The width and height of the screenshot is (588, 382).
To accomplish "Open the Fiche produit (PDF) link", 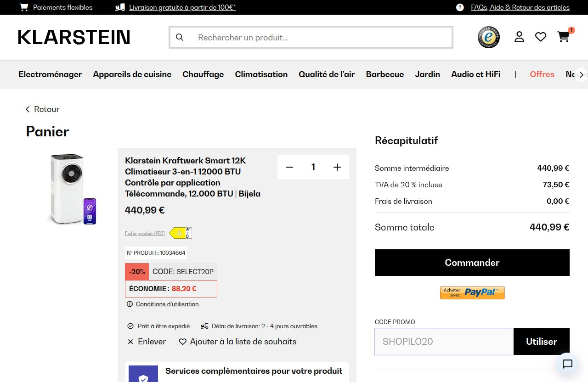I will point(145,233).
